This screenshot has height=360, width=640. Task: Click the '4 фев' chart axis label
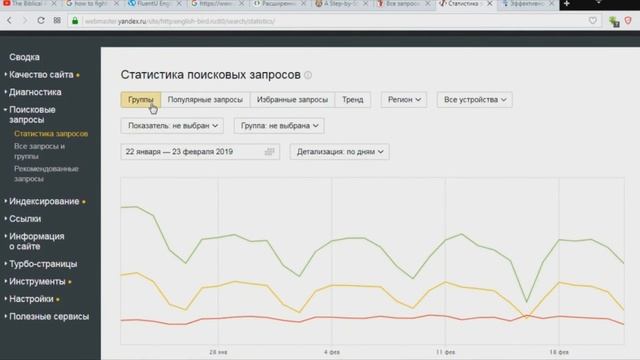tap(332, 352)
